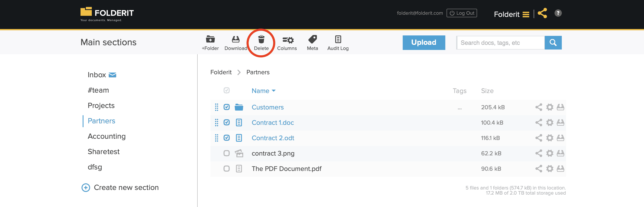This screenshot has width=644, height=207.
Task: Open the help question mark icon
Action: click(x=558, y=13)
